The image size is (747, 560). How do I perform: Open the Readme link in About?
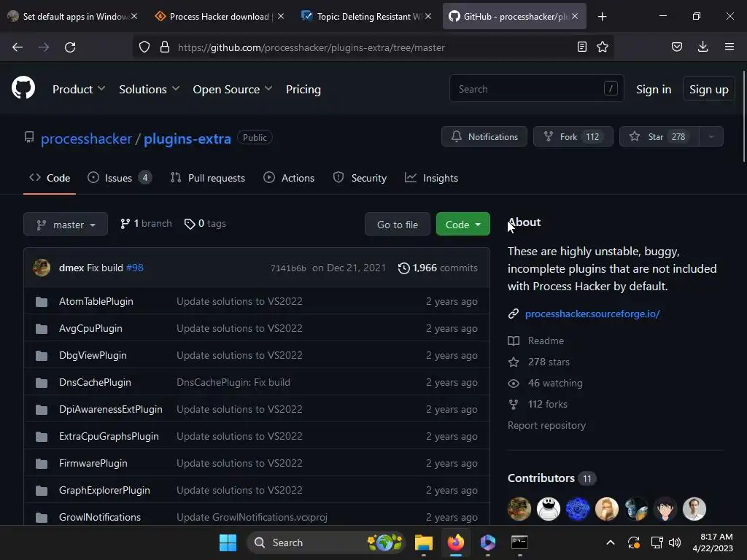click(546, 341)
